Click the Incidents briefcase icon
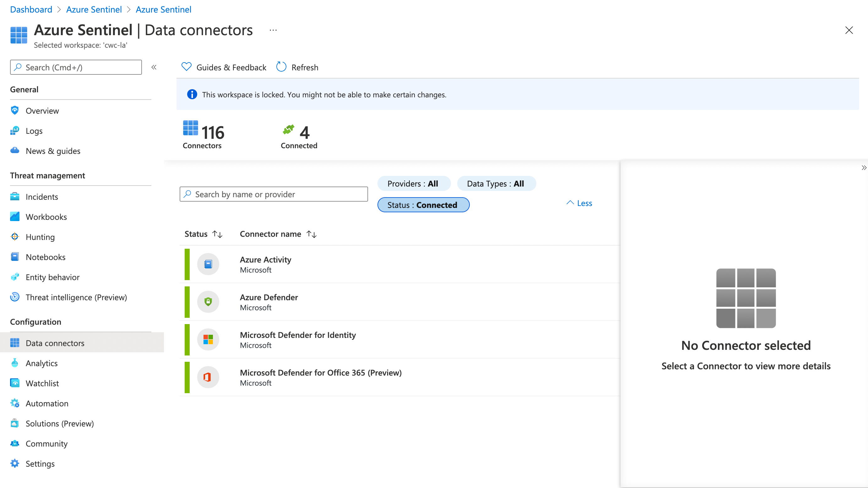Image resolution: width=868 pixels, height=488 pixels. click(x=15, y=197)
